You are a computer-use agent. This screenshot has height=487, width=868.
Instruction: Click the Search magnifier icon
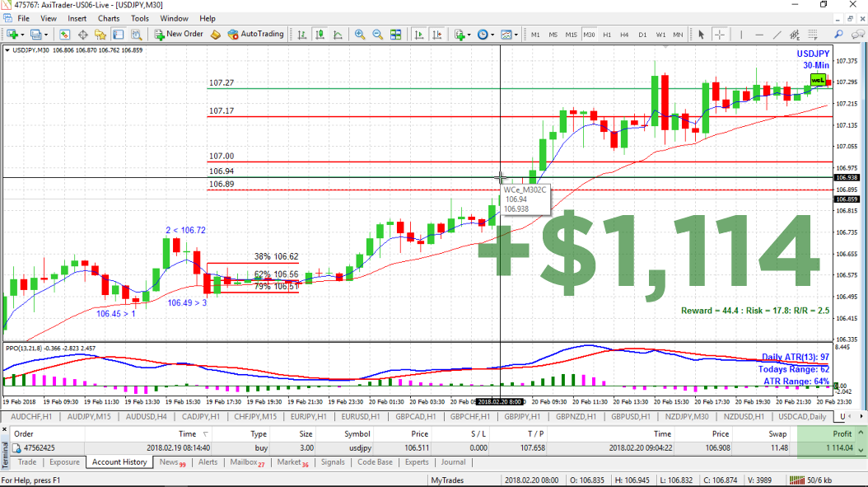[x=838, y=35]
